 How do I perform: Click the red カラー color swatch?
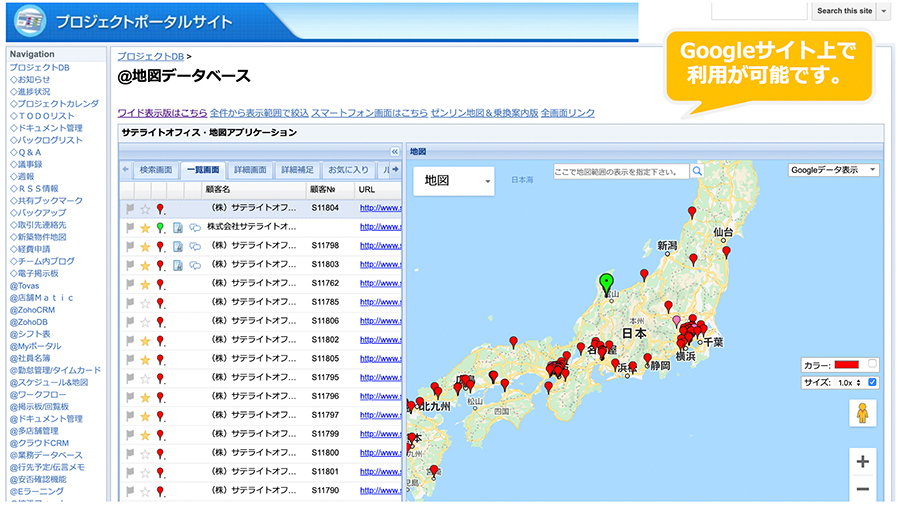847,365
